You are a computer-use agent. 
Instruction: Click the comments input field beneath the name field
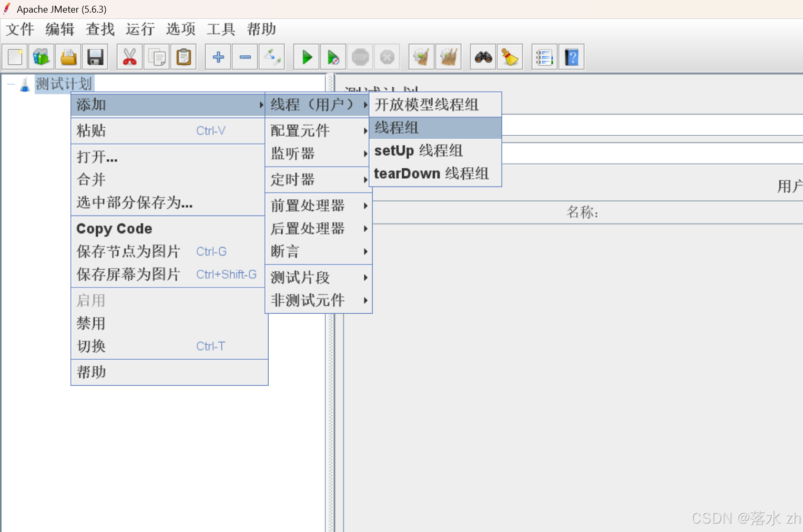(652, 154)
